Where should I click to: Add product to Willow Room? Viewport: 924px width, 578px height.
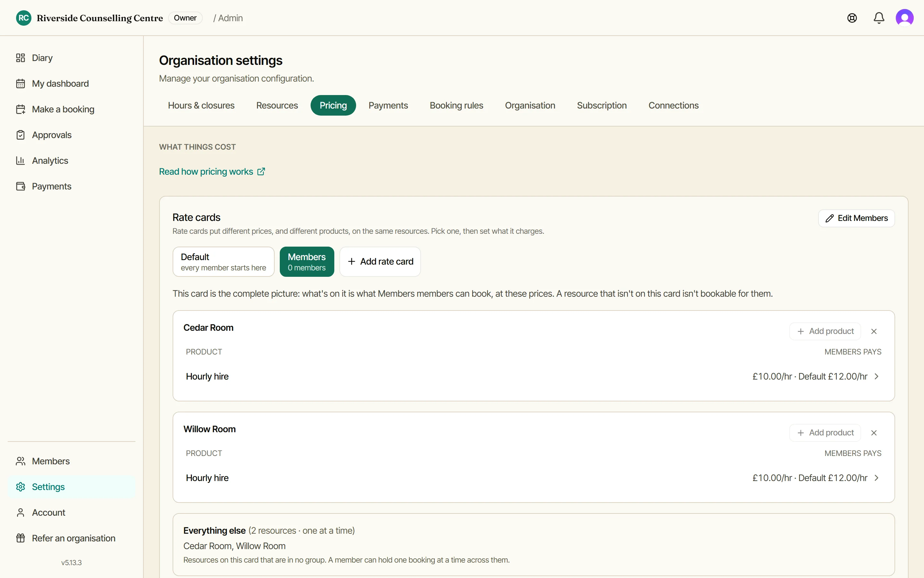[825, 432]
